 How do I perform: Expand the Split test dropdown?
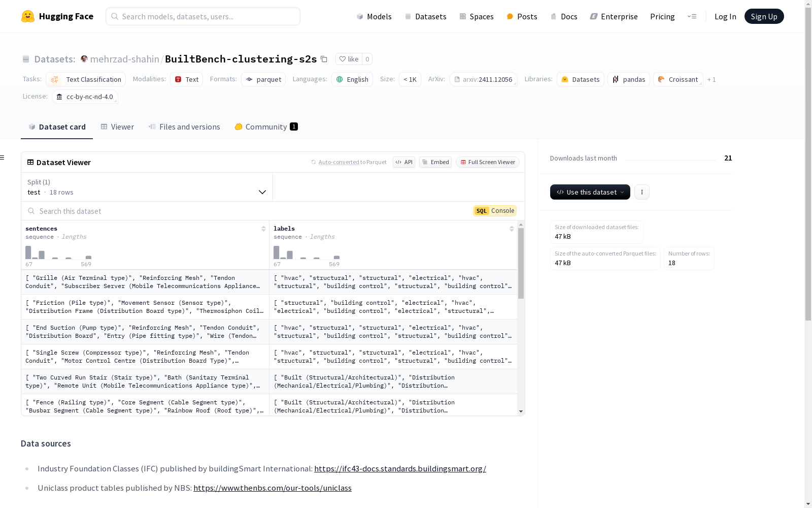(x=147, y=187)
